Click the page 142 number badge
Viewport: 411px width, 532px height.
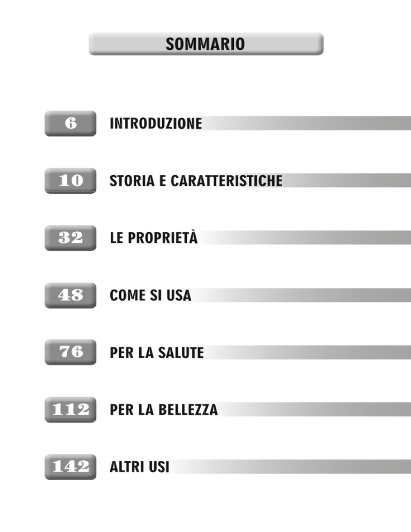(x=71, y=467)
